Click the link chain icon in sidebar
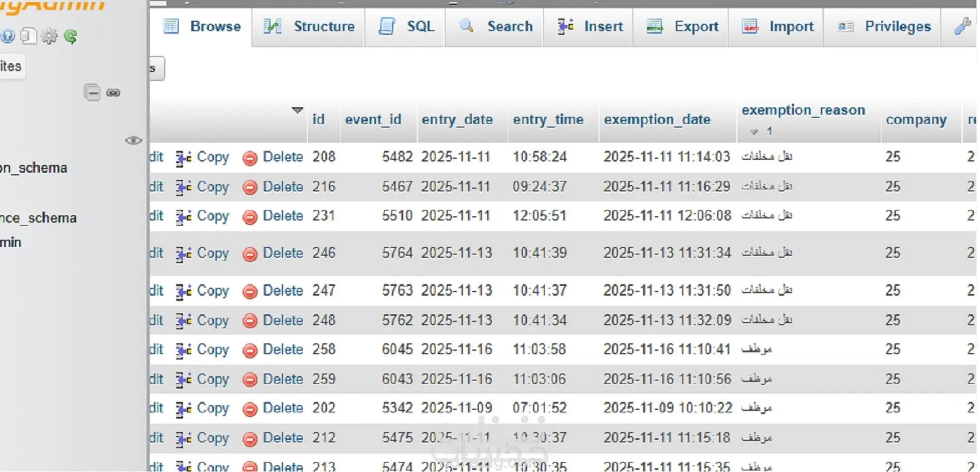This screenshot has height=472, width=980. click(x=113, y=93)
